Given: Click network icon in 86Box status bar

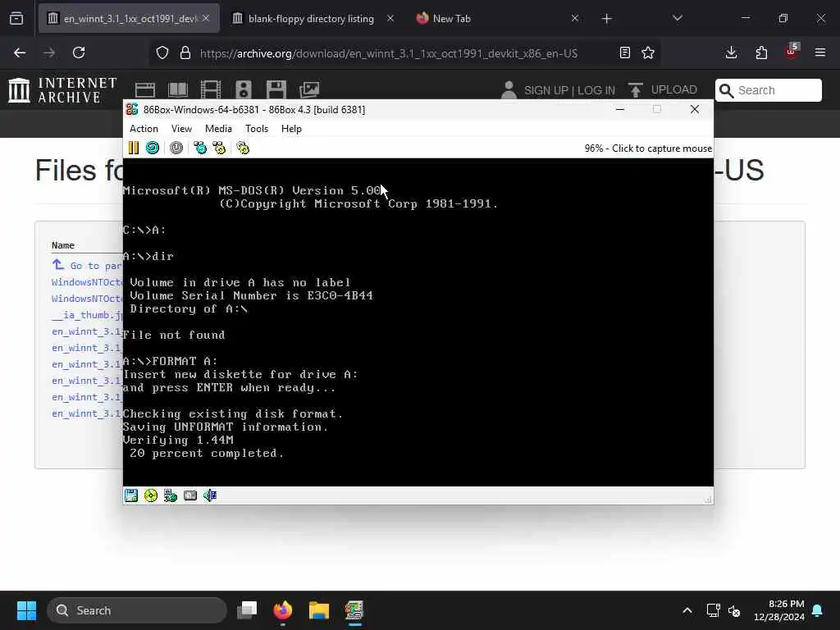Looking at the screenshot, I should (x=171, y=495).
